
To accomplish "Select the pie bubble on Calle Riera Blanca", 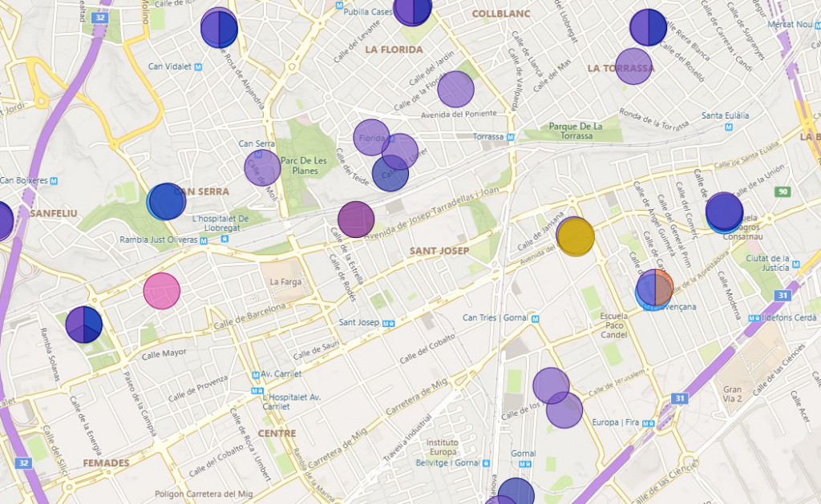I will [x=648, y=27].
